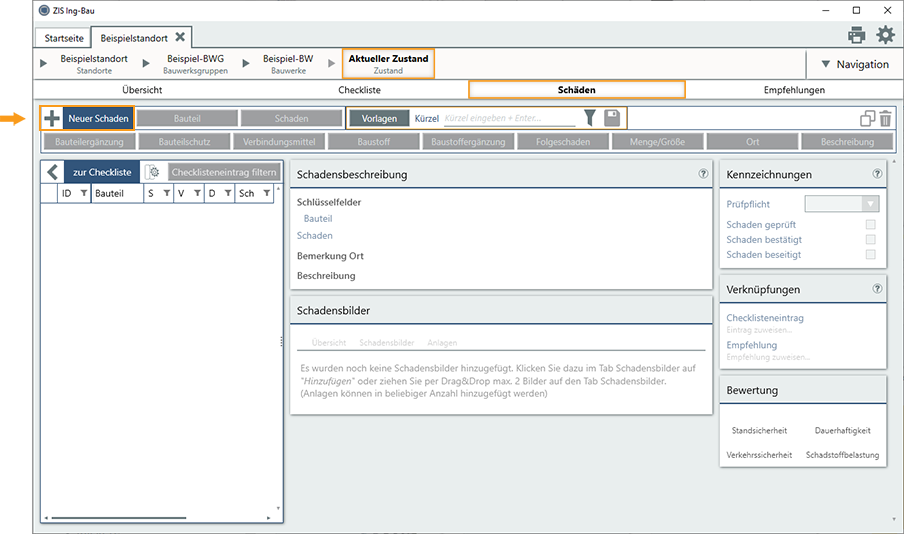Click the Schaden toolbar button
This screenshot has width=904, height=534.
pyautogui.click(x=291, y=118)
